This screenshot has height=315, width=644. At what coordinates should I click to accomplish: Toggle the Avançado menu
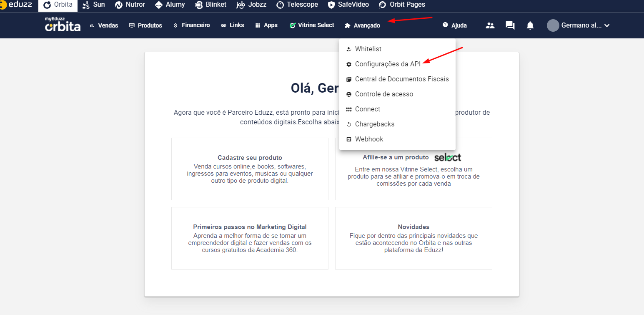[x=363, y=25]
